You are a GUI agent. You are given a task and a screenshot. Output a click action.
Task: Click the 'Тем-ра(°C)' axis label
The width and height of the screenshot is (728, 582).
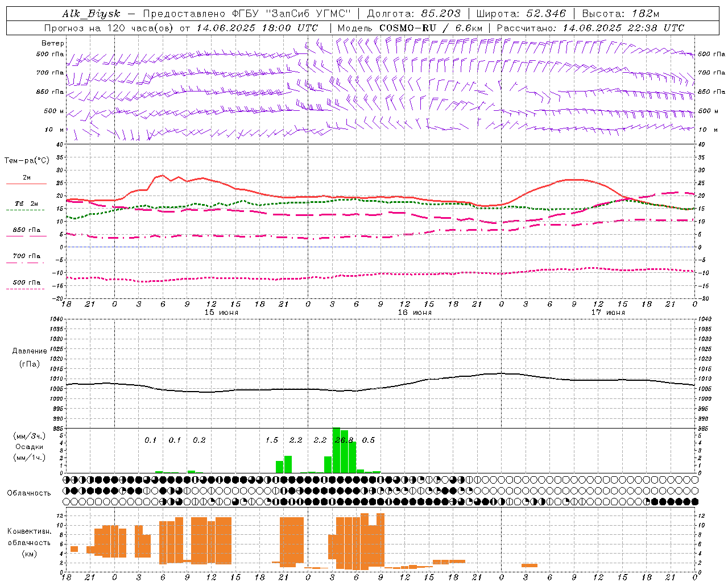27,161
